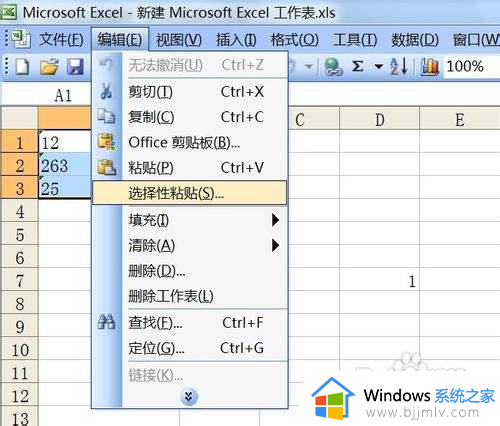Click the Name Box showing A1
Image resolution: width=500 pixels, height=426 pixels.
pyautogui.click(x=47, y=95)
